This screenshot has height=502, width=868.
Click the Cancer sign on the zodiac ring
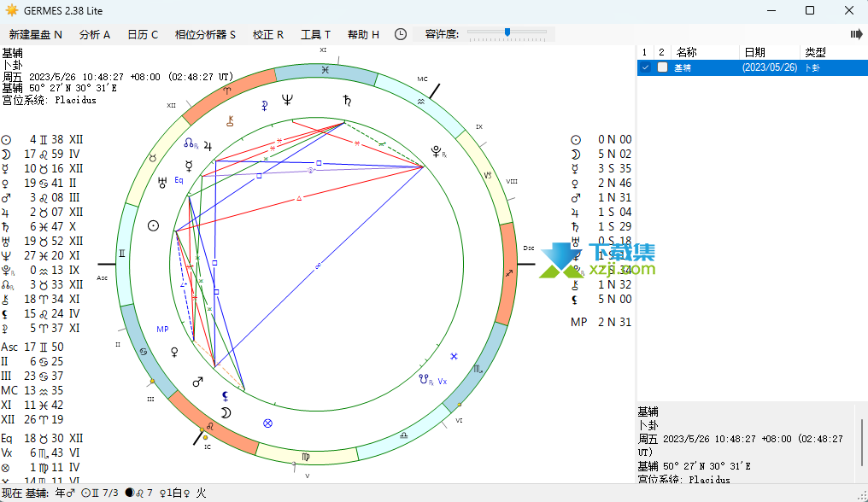tap(144, 352)
